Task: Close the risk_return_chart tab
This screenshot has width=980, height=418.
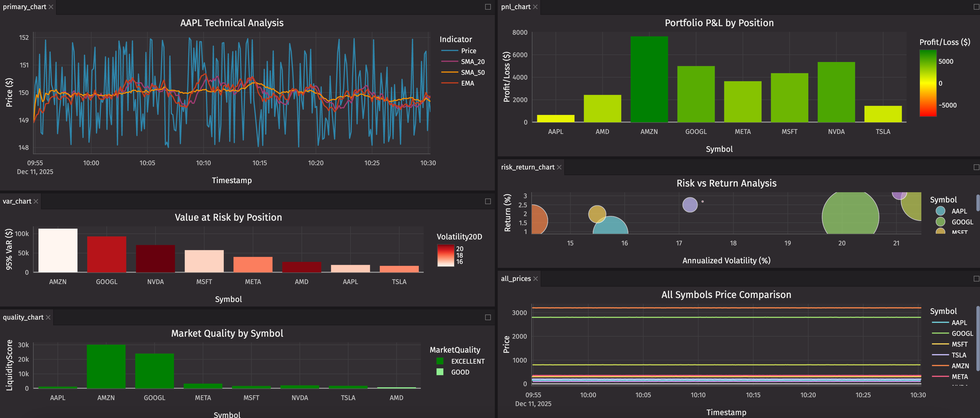Action: [x=559, y=167]
